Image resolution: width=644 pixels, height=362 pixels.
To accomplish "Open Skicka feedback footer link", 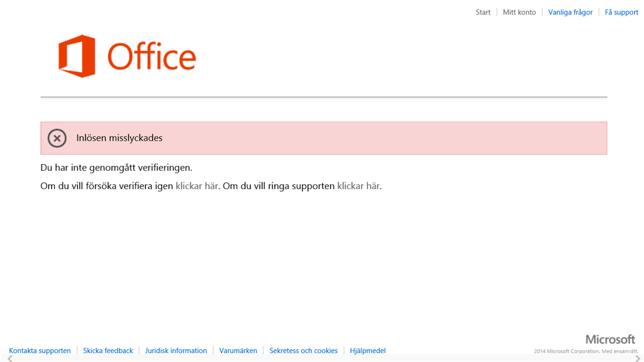I will [x=108, y=351].
